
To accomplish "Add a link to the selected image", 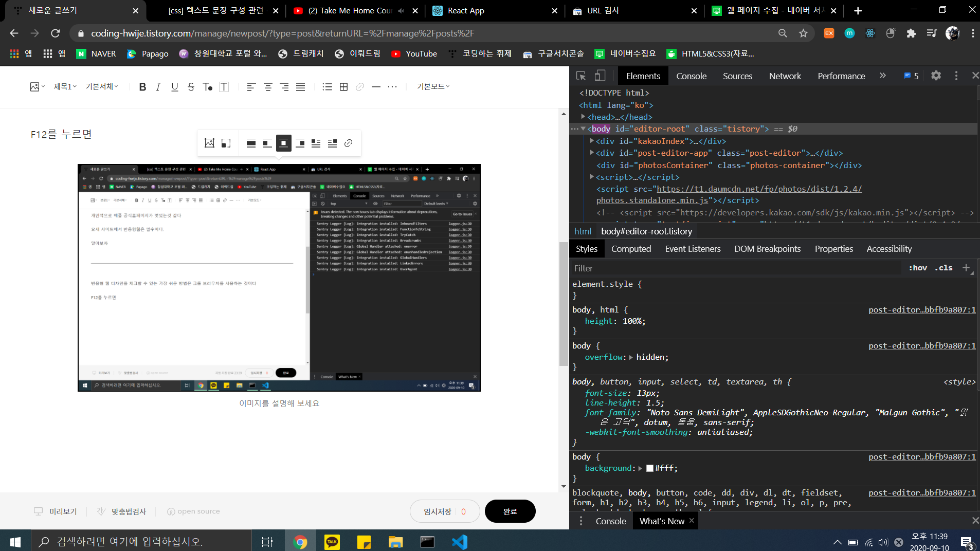I will pyautogui.click(x=349, y=143).
